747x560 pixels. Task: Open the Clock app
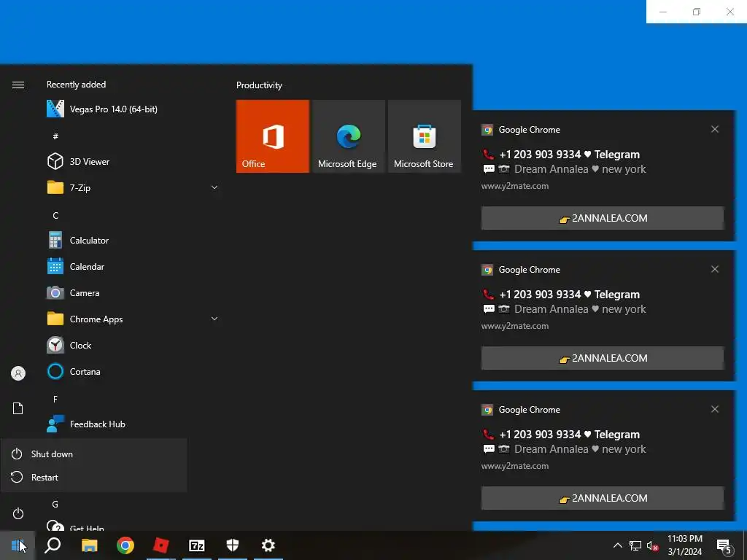(x=133, y=345)
